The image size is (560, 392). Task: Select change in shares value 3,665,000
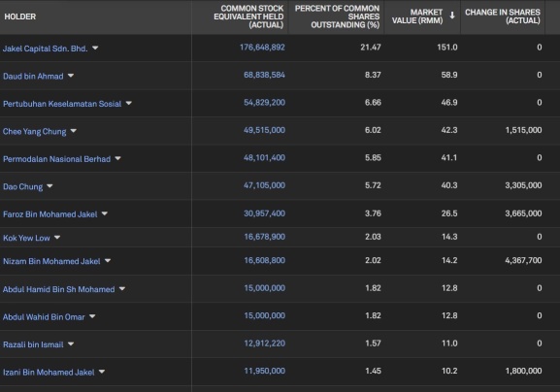(523, 213)
